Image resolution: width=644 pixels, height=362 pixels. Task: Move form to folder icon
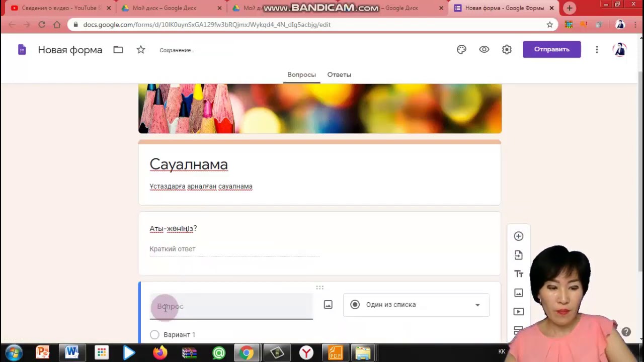coord(118,49)
